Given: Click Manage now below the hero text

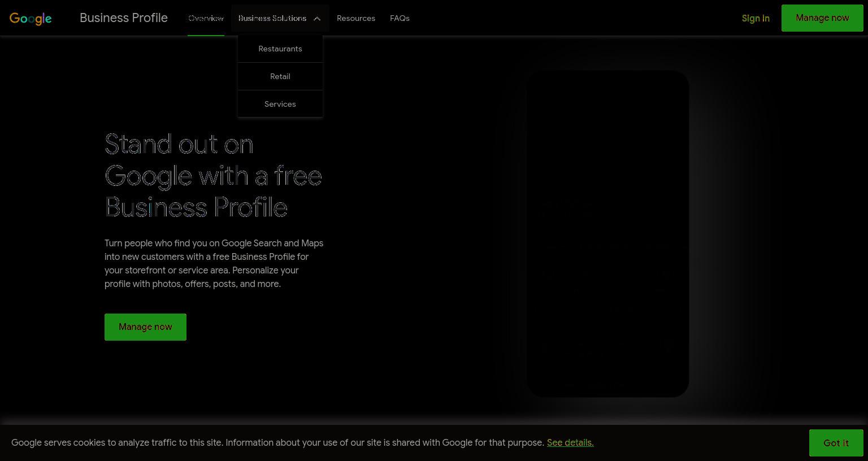Looking at the screenshot, I should click(x=145, y=327).
